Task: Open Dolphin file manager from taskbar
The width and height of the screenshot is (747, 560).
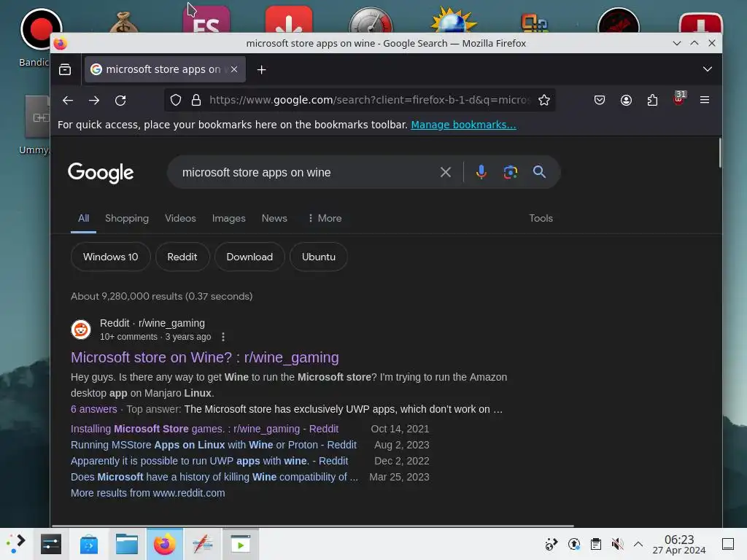Action: coord(127,544)
